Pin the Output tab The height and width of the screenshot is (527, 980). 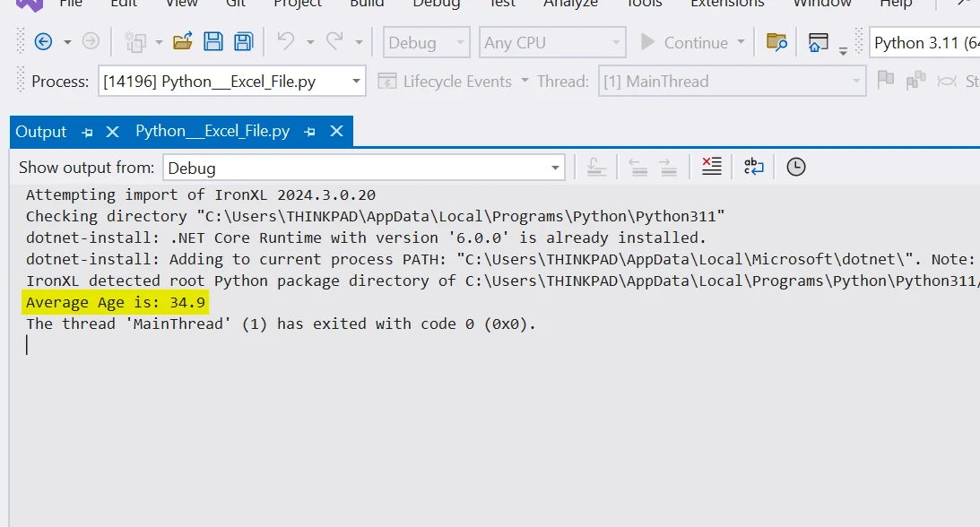87,132
